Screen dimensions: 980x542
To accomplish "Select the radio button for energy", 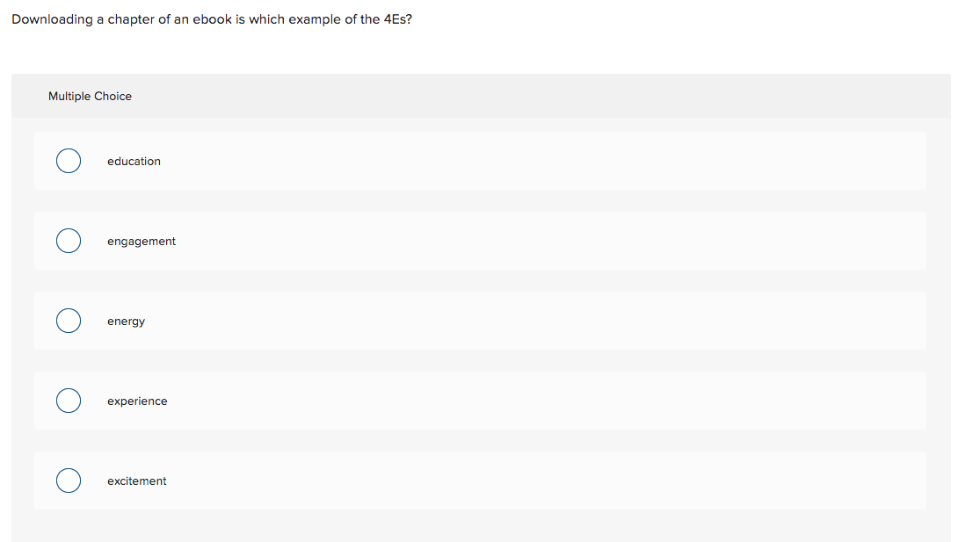I will click(69, 321).
